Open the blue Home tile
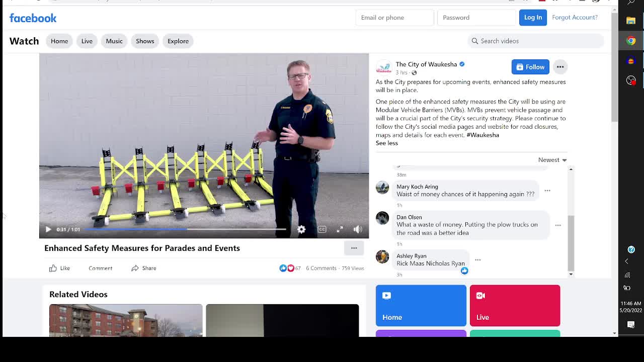The image size is (644, 362). [421, 306]
